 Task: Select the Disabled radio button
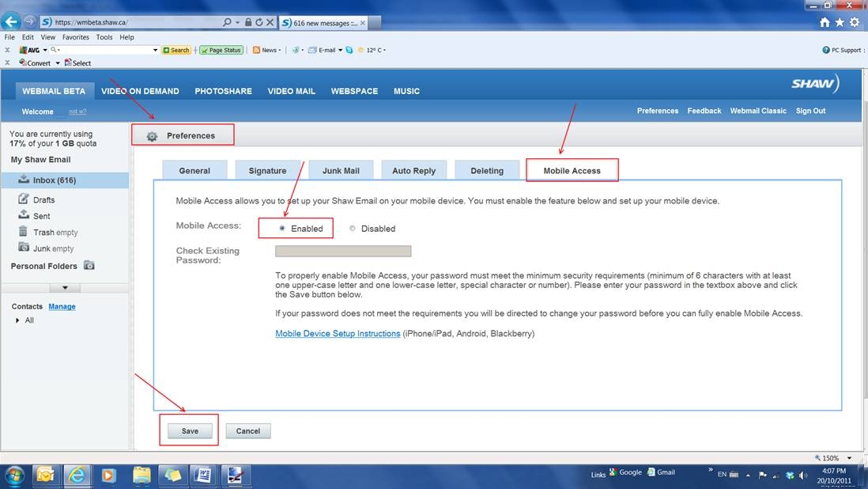click(x=352, y=228)
